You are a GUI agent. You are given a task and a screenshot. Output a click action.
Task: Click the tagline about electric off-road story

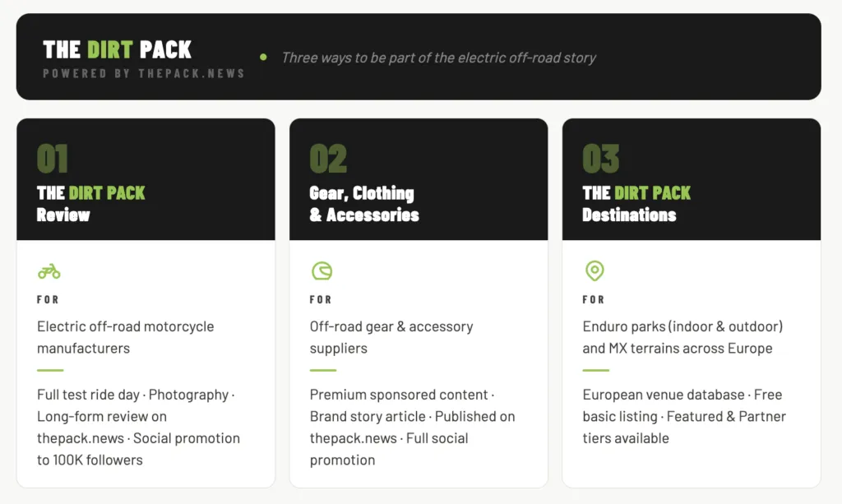[x=439, y=58]
